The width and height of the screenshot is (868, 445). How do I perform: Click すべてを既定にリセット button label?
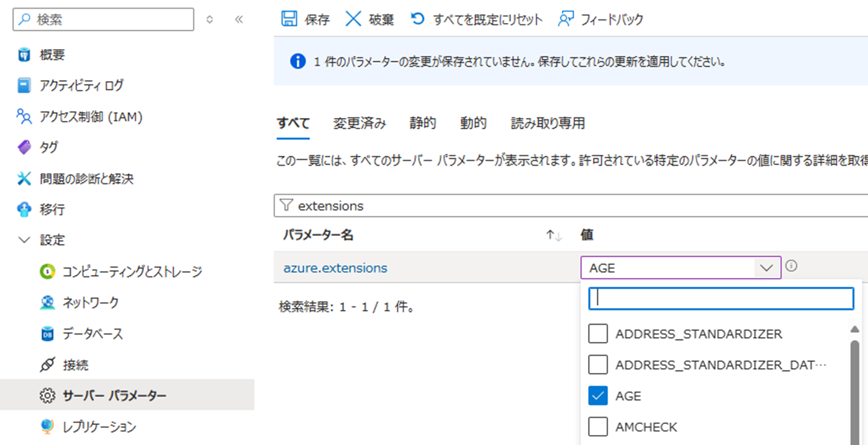pos(487,19)
